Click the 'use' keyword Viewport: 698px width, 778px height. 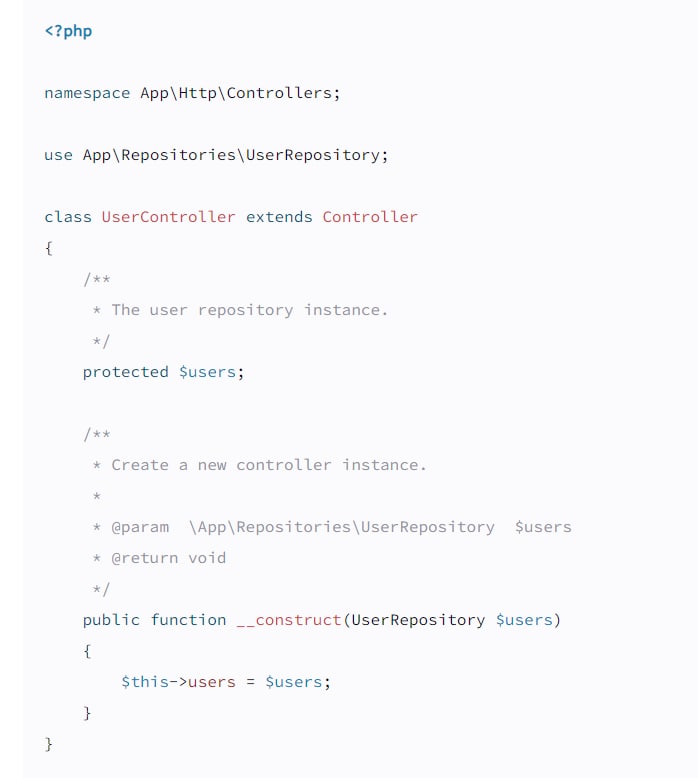(x=59, y=155)
